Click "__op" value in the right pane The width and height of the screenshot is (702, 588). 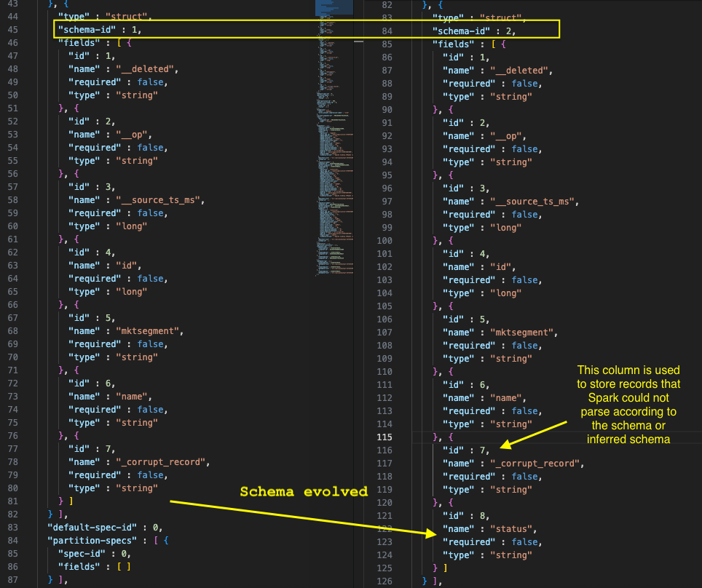click(x=509, y=136)
